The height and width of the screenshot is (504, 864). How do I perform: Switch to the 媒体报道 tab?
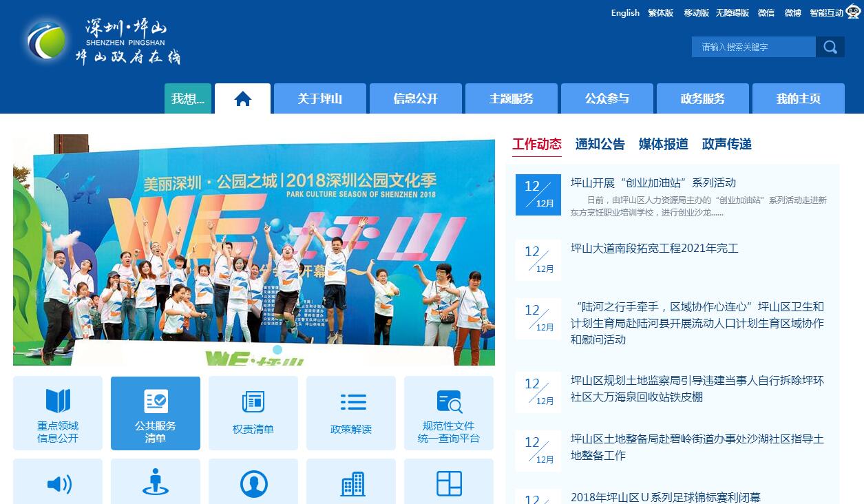(663, 144)
